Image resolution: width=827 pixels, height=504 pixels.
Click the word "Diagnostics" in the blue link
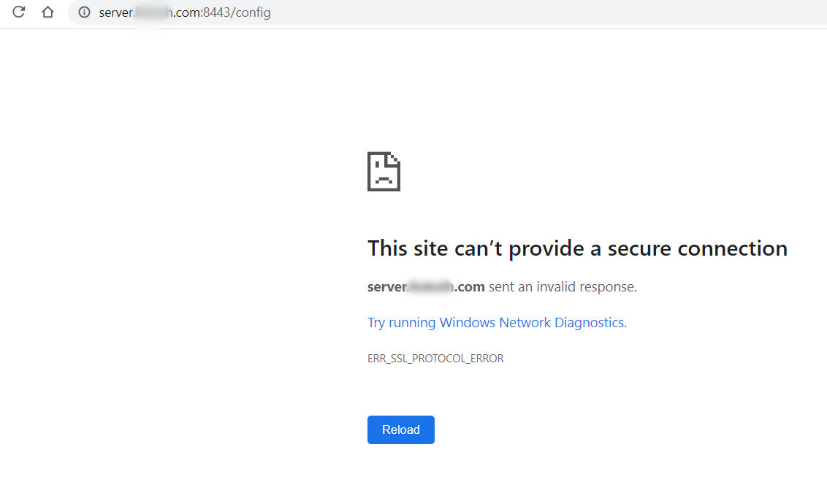click(x=590, y=322)
